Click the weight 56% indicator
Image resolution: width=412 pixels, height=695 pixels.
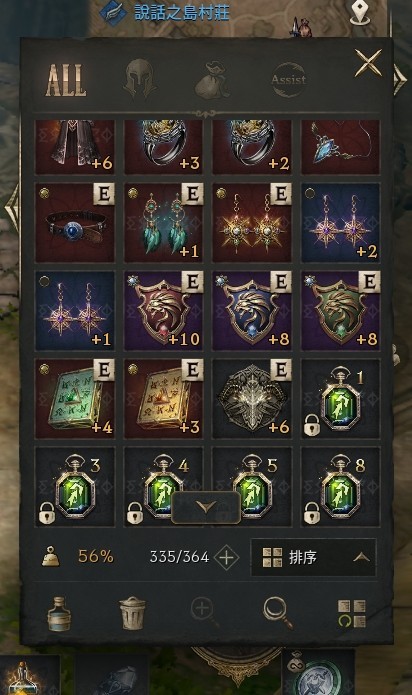tap(78, 556)
